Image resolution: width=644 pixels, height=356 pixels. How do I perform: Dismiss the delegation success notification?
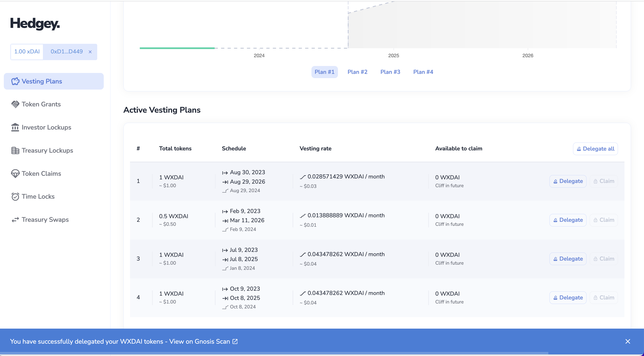coord(628,341)
